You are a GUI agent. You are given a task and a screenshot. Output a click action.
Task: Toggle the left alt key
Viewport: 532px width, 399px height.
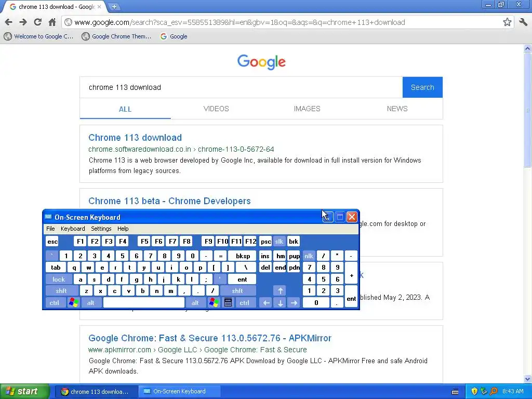coord(90,303)
